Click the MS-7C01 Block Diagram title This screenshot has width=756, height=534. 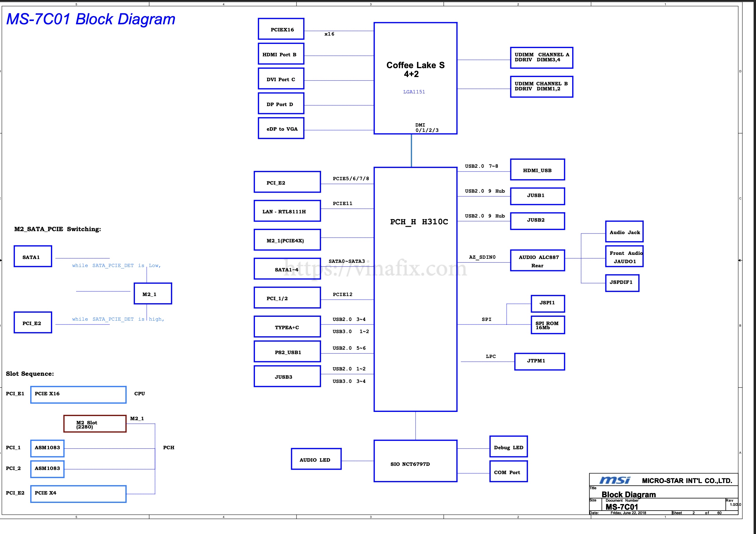91,19
